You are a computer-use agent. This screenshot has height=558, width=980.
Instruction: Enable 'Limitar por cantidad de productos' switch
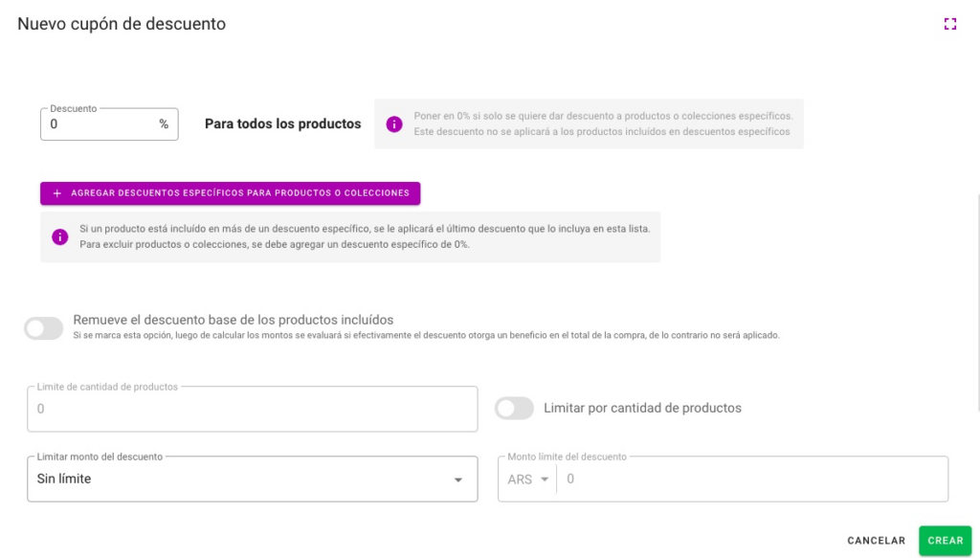514,409
